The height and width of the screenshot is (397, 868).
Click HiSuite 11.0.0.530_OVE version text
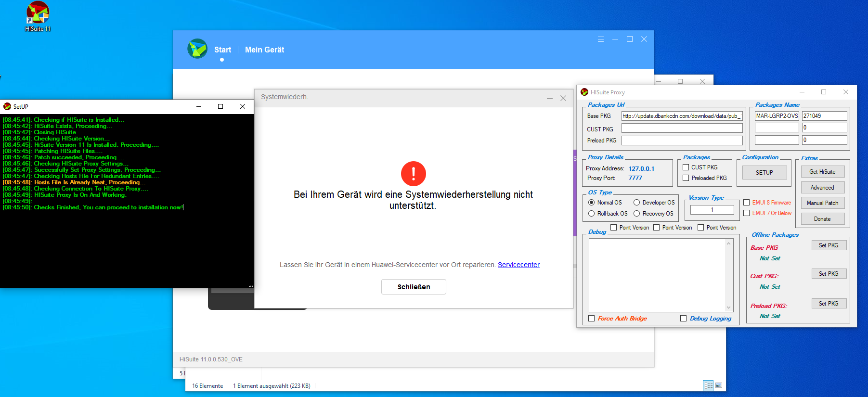(211, 359)
